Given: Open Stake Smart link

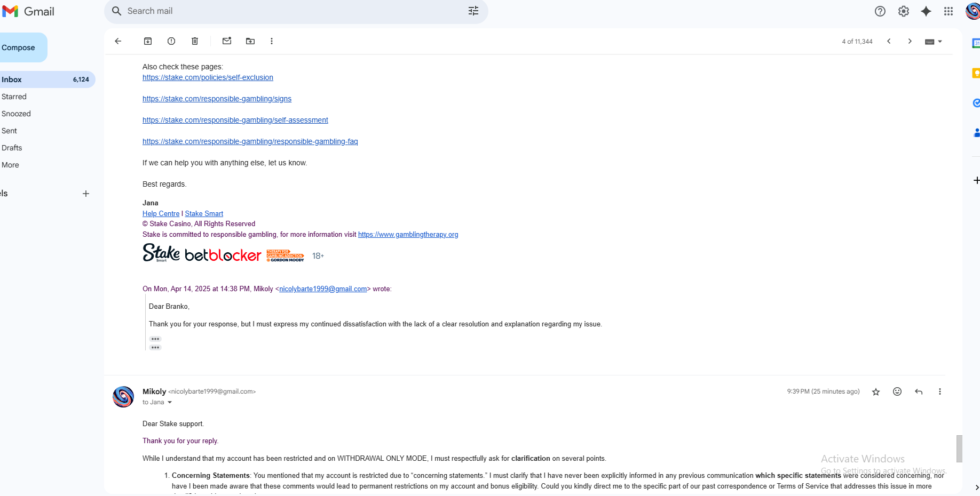Looking at the screenshot, I should tap(204, 213).
